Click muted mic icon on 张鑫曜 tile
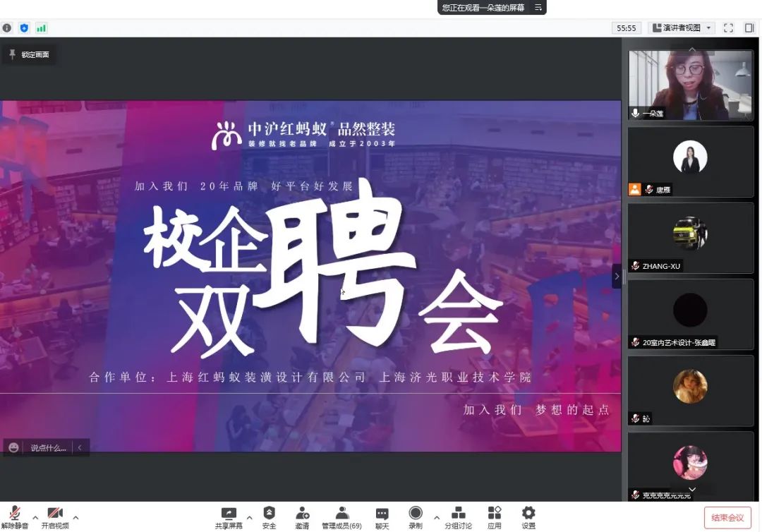 [635, 342]
